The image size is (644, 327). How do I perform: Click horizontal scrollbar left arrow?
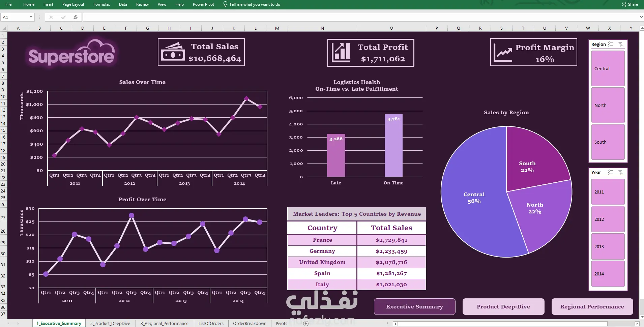pos(396,324)
